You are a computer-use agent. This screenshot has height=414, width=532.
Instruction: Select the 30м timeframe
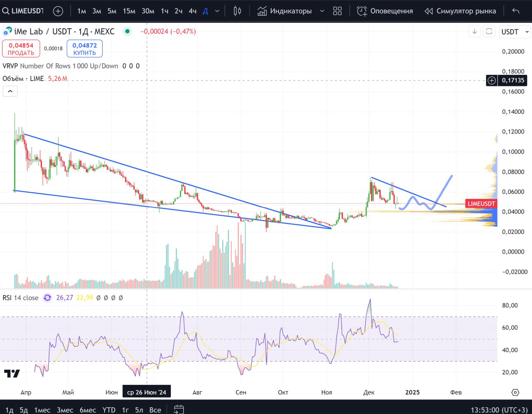(148, 11)
